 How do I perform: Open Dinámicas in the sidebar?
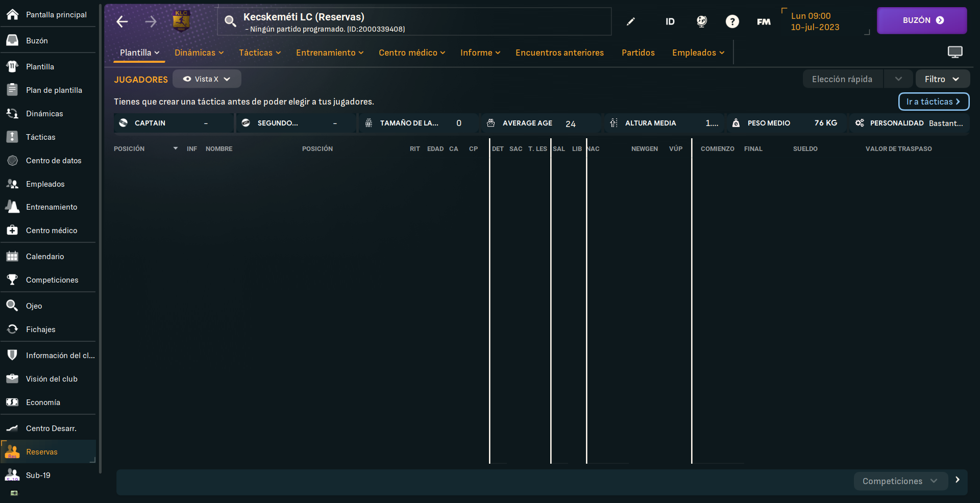pos(48,113)
